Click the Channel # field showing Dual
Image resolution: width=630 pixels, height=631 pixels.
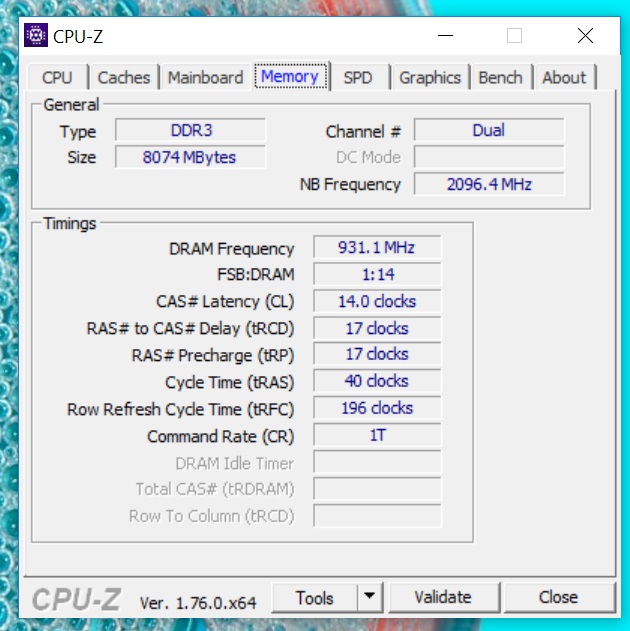(489, 130)
